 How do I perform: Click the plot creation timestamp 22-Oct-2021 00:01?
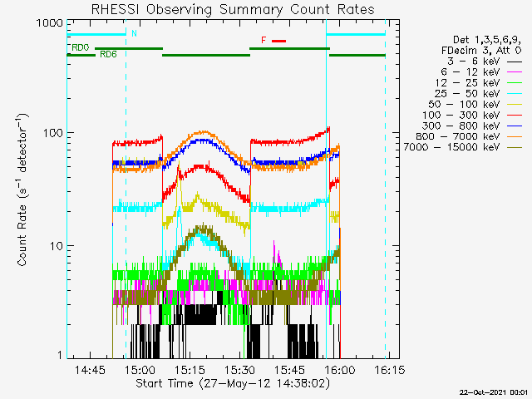click(494, 392)
